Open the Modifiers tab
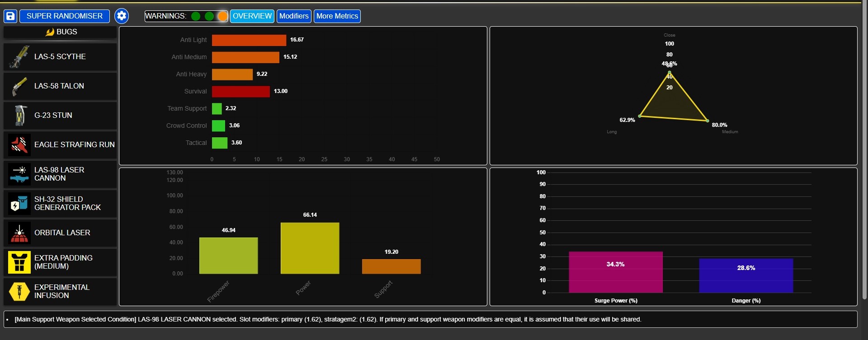This screenshot has height=340, width=868. (x=294, y=16)
